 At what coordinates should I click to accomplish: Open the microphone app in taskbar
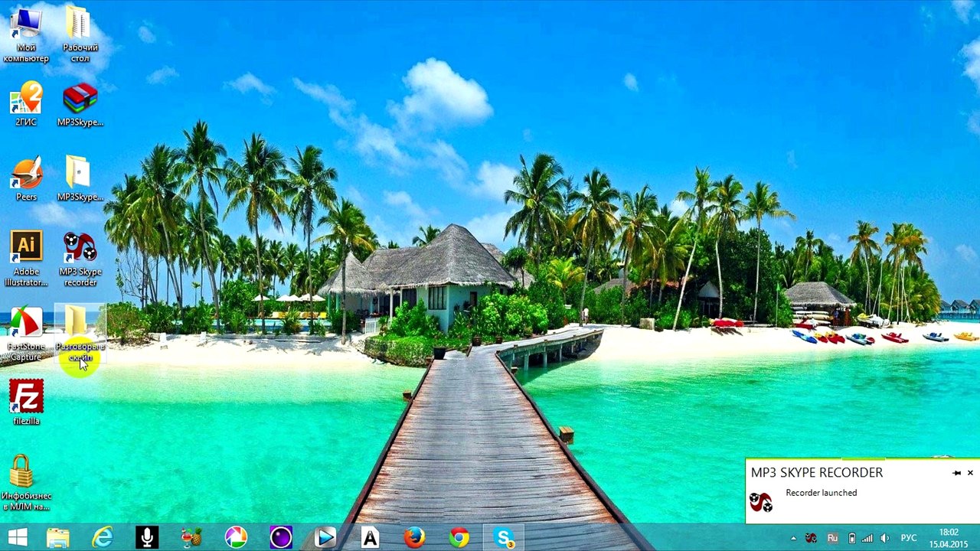147,537
